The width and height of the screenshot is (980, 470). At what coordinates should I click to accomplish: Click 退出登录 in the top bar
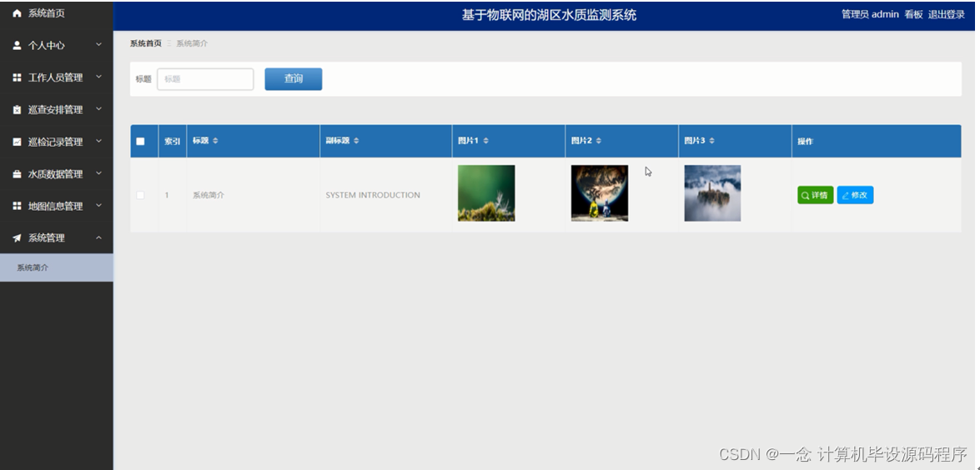click(x=947, y=15)
